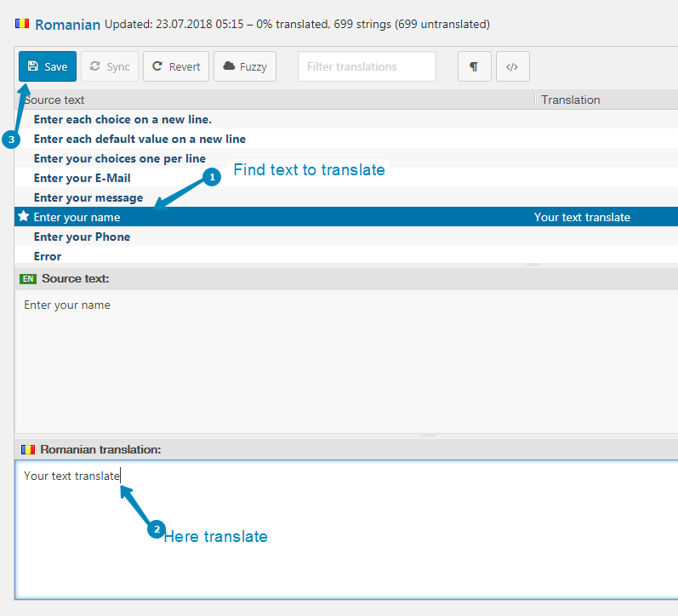This screenshot has height=616, width=678.
Task: Click the Romanian flag icon next to the title
Action: (22, 24)
